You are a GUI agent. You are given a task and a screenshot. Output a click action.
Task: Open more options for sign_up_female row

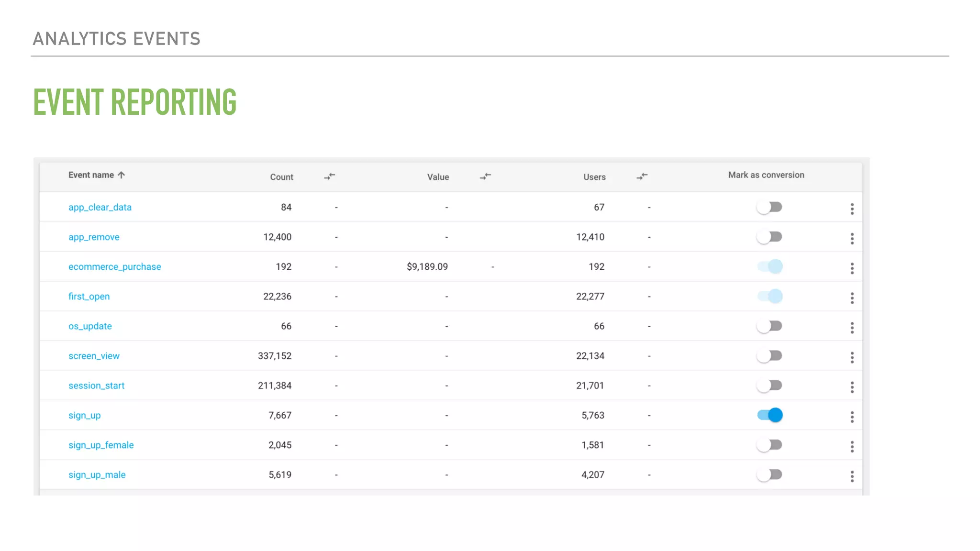point(852,446)
